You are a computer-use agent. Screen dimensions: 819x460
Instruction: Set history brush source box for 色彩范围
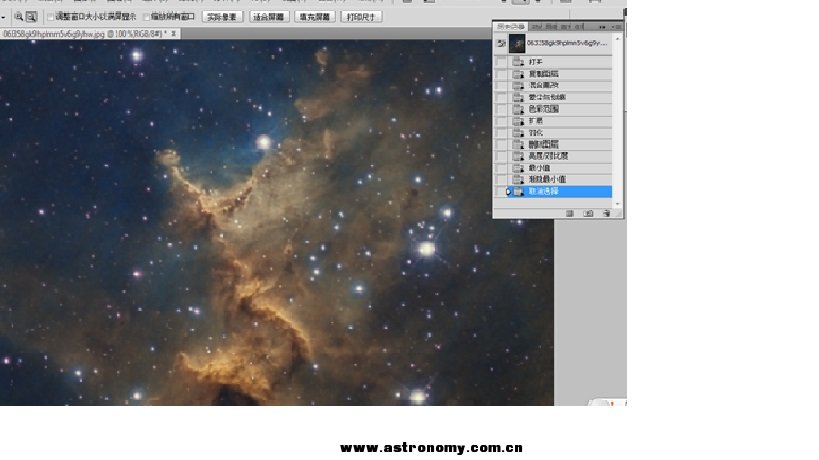[501, 109]
